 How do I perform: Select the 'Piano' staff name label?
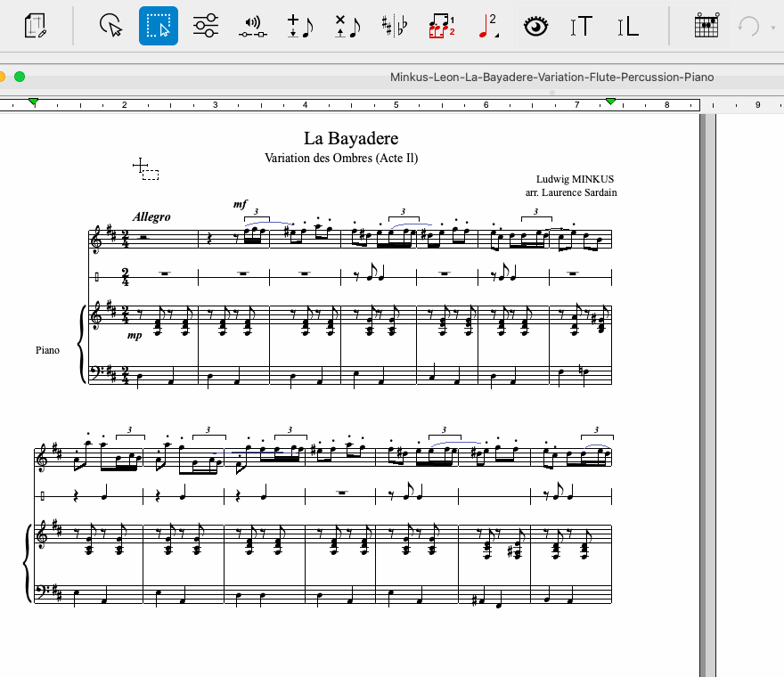pyautogui.click(x=47, y=350)
